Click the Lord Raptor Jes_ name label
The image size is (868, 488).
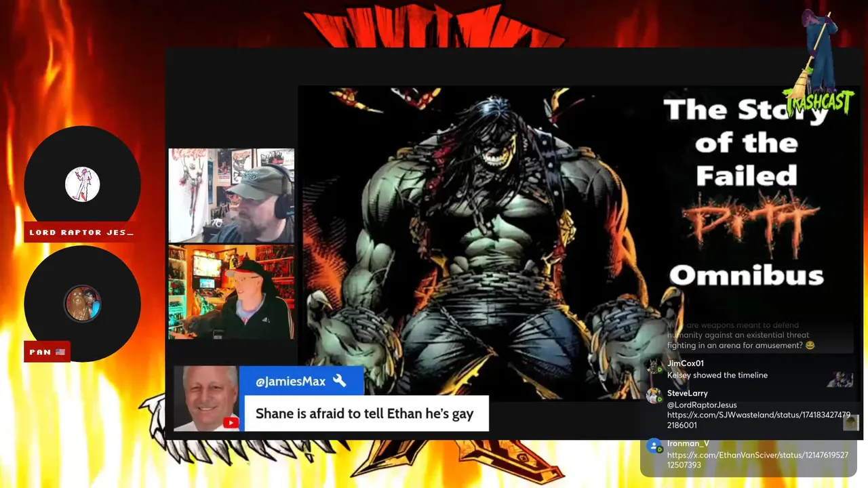tap(81, 232)
